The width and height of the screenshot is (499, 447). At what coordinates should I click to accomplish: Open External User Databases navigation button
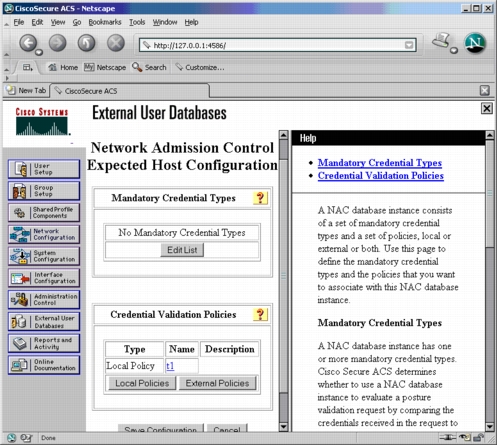[x=44, y=322]
